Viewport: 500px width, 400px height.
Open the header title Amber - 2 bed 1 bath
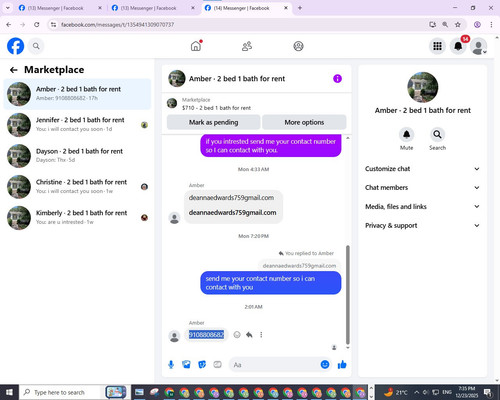tap(237, 79)
